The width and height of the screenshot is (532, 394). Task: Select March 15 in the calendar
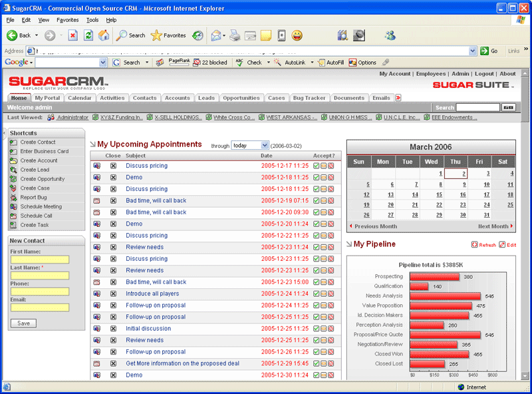coord(439,194)
